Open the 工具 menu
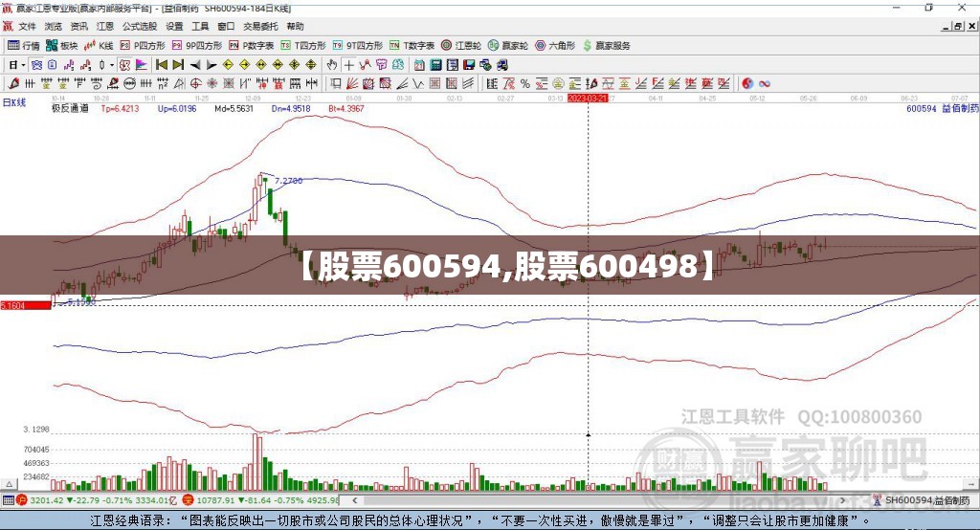980x530 pixels. point(200,26)
